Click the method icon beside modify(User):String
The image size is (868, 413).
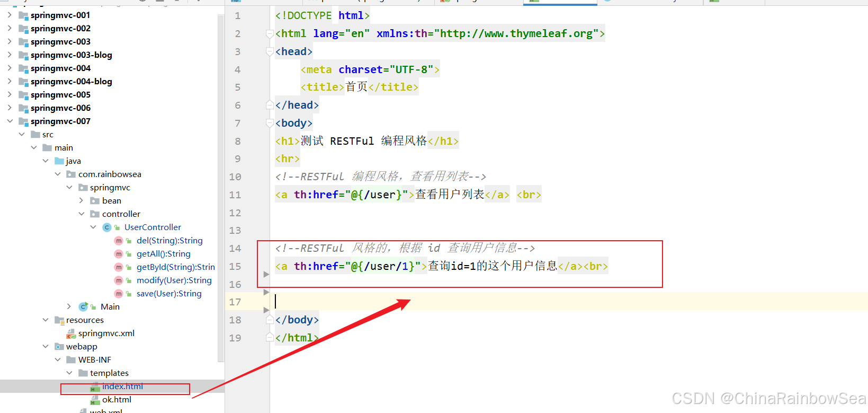[119, 280]
